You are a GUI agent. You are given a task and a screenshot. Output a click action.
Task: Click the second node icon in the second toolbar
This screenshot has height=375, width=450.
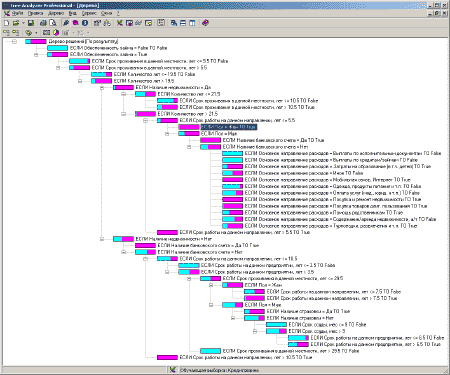tap(16, 33)
